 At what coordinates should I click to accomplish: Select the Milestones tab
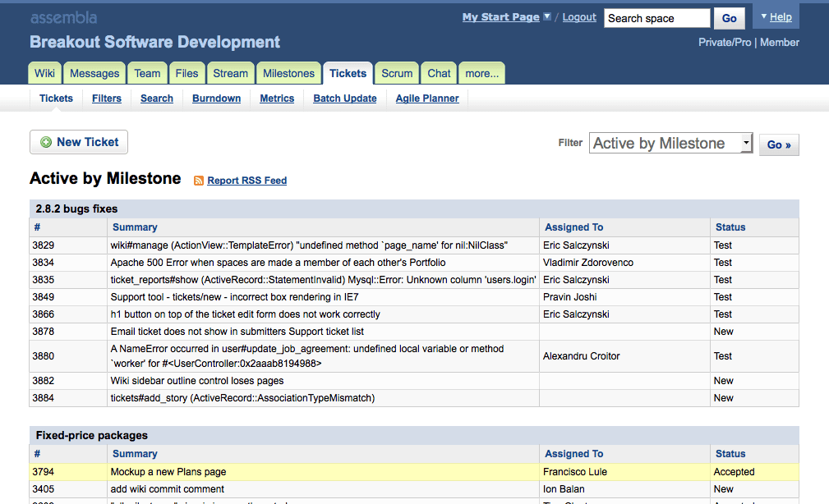click(288, 73)
